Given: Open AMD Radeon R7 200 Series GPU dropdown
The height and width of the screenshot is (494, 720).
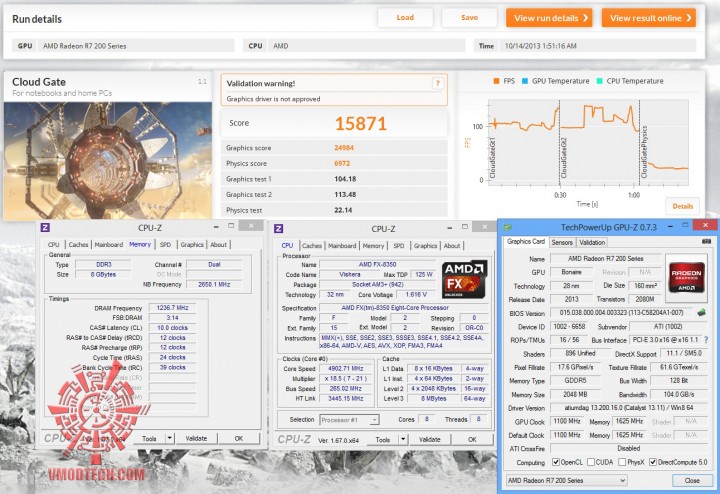Looking at the screenshot, I should (567, 480).
